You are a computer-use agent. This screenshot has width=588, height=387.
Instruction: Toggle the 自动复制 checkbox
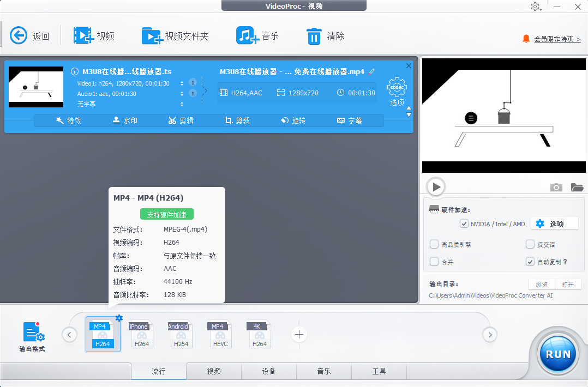[x=530, y=262]
